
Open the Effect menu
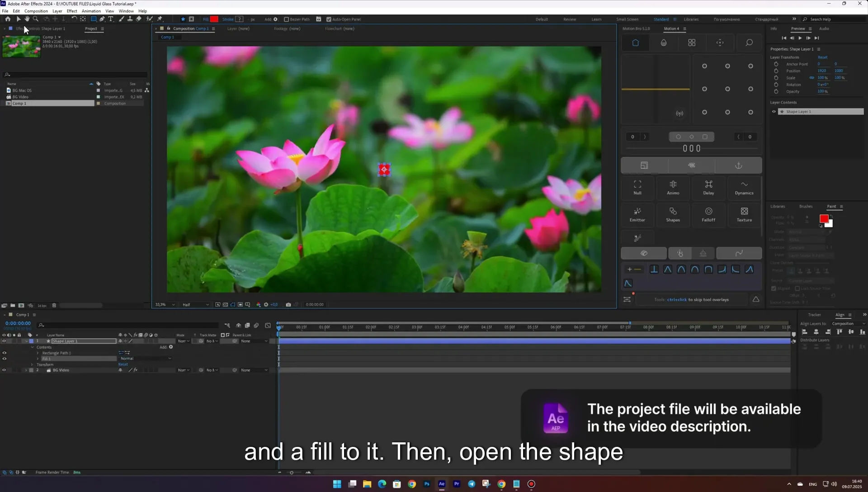point(72,11)
